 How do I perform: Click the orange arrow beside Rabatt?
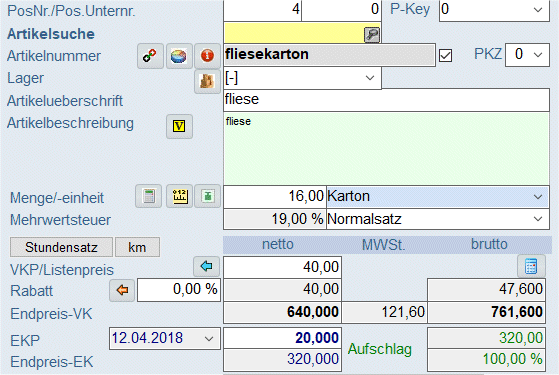122,290
